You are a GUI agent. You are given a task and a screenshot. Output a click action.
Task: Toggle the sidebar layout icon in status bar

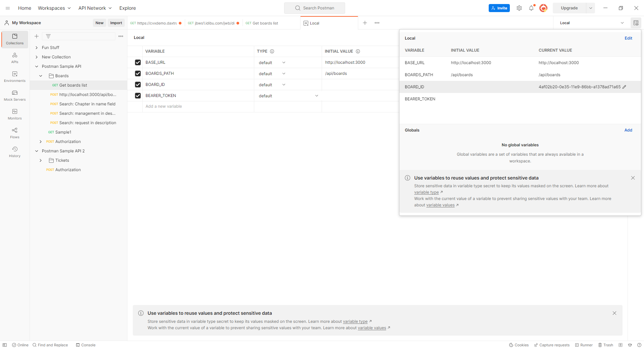pos(5,345)
